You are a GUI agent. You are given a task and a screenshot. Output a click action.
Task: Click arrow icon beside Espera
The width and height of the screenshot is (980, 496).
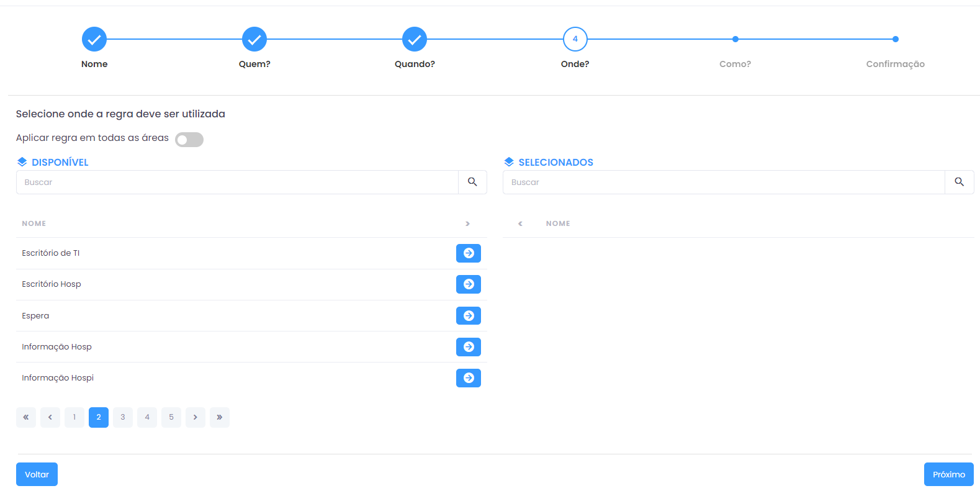click(x=468, y=316)
